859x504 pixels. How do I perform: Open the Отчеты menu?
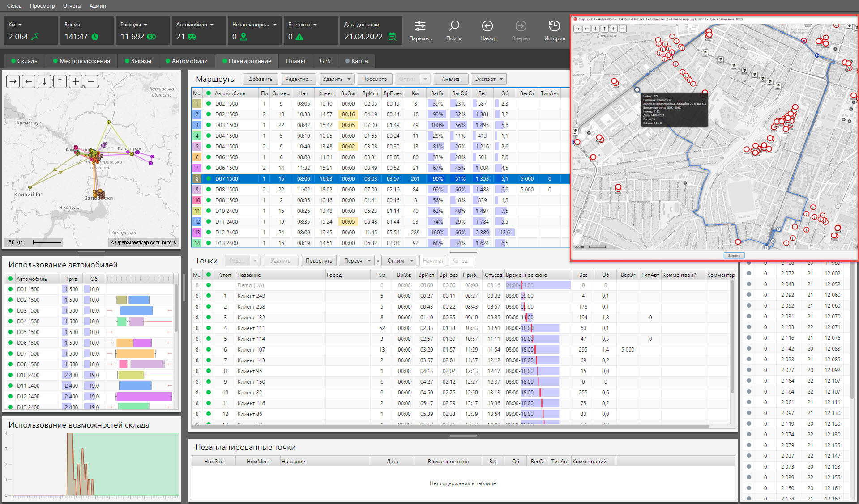[x=72, y=6]
